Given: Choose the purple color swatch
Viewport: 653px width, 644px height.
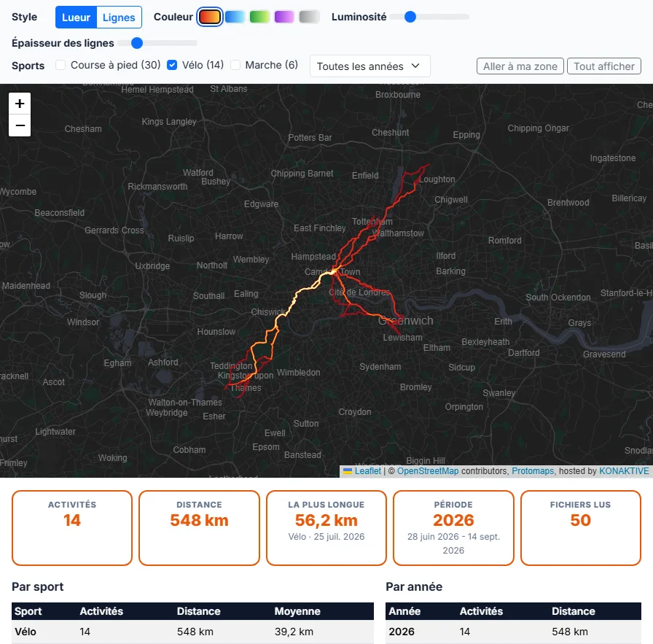Looking at the screenshot, I should pos(284,17).
